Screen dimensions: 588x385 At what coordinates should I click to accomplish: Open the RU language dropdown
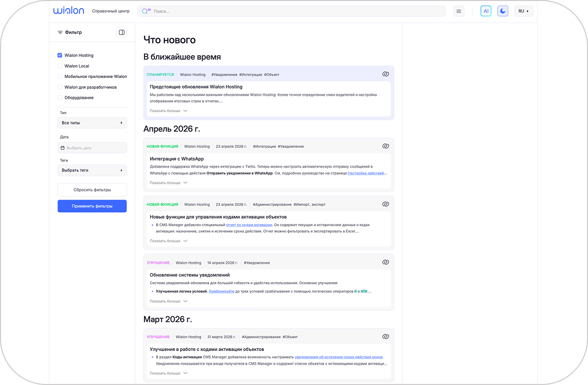(x=523, y=11)
